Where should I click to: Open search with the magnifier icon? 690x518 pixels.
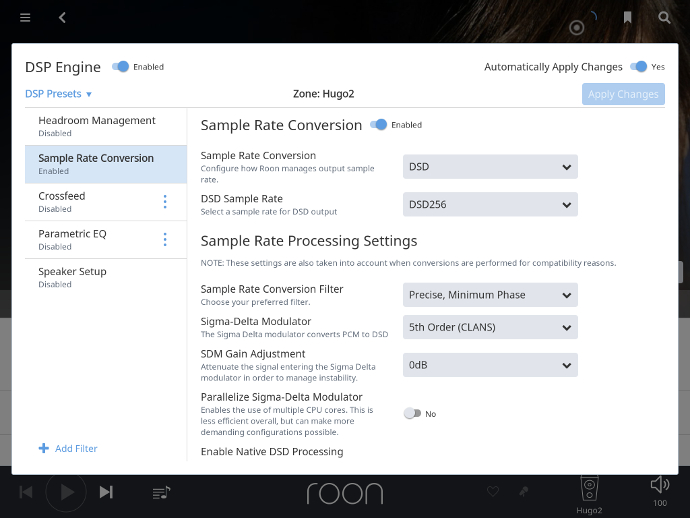pyautogui.click(x=664, y=18)
